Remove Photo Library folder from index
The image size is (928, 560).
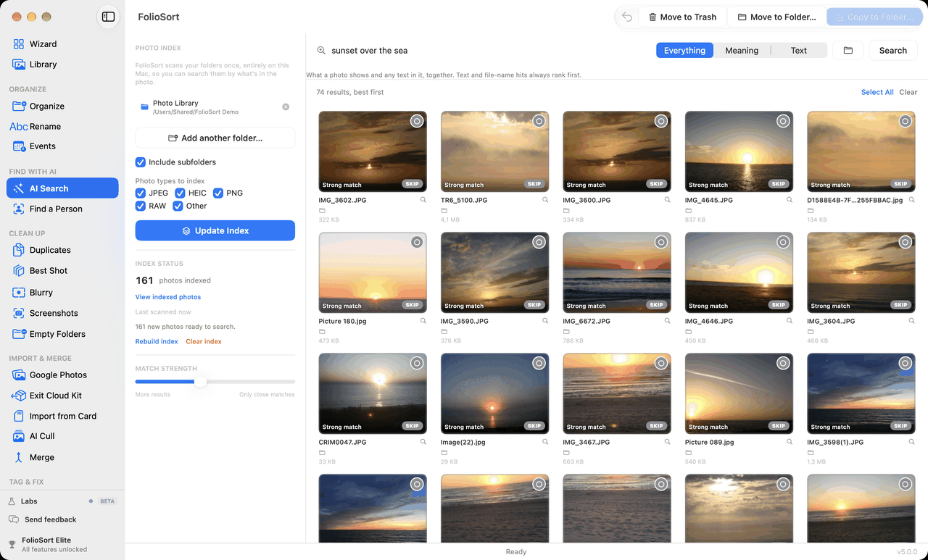[x=286, y=107]
